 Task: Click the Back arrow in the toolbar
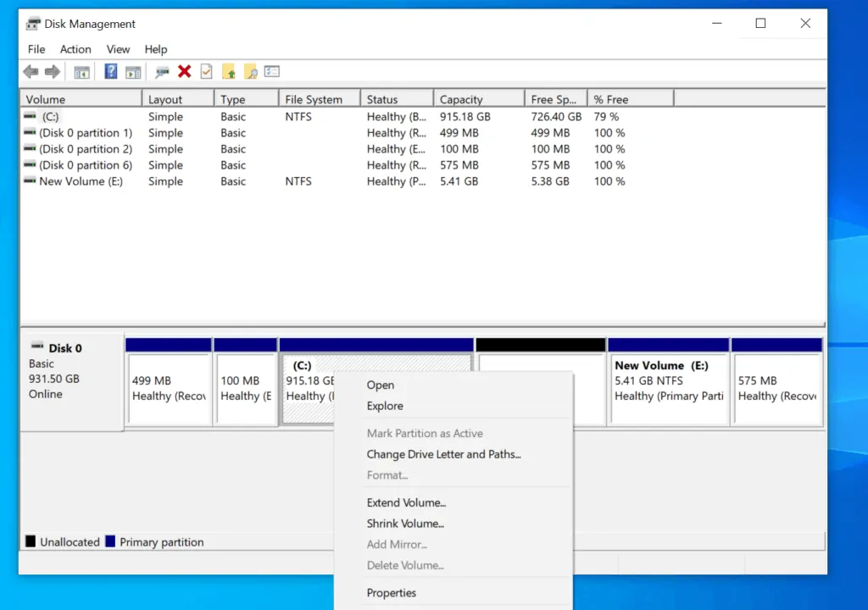point(31,71)
